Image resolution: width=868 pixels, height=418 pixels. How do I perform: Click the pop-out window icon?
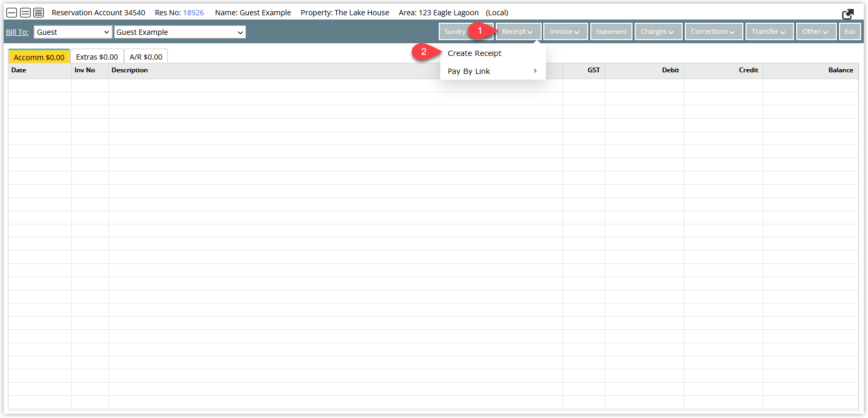pyautogui.click(x=848, y=14)
